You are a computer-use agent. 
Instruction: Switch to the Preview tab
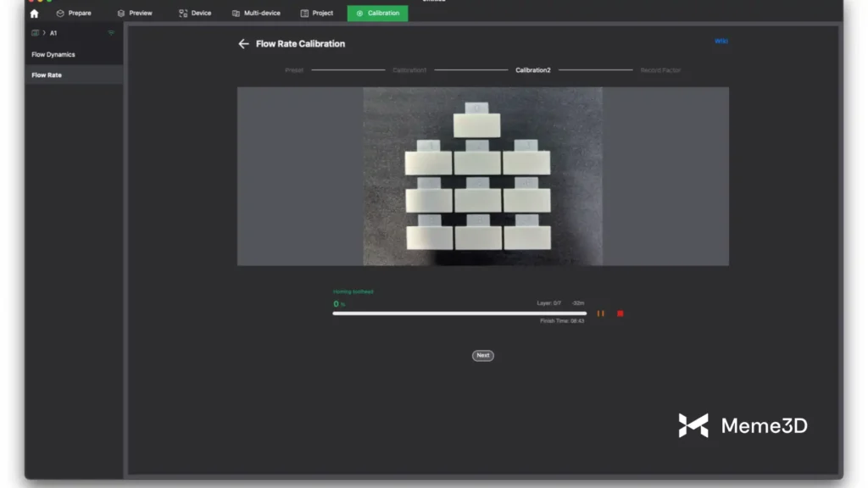[x=135, y=14]
